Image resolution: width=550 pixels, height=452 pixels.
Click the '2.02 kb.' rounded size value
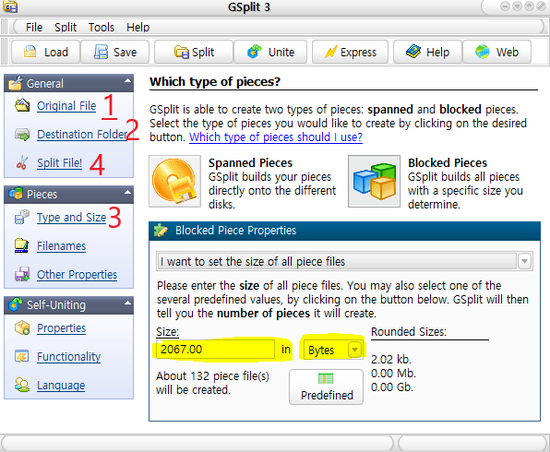(391, 359)
